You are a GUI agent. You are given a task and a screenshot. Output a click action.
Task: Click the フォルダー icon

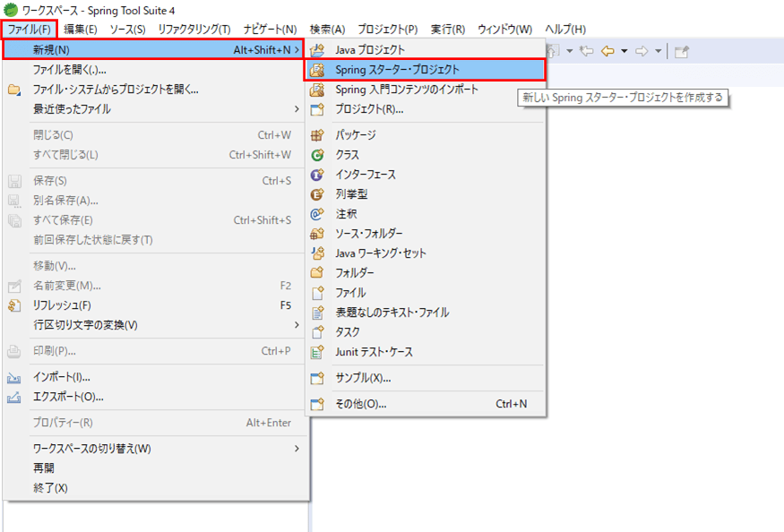click(317, 273)
